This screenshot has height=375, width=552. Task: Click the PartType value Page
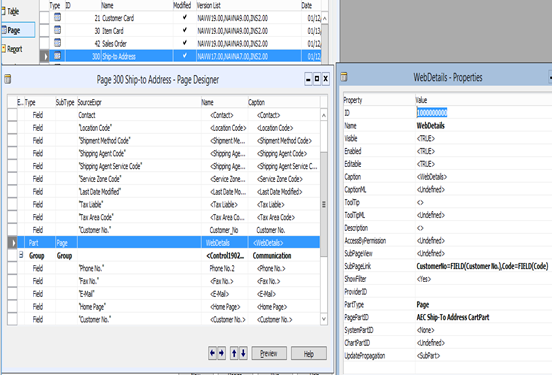(x=423, y=305)
